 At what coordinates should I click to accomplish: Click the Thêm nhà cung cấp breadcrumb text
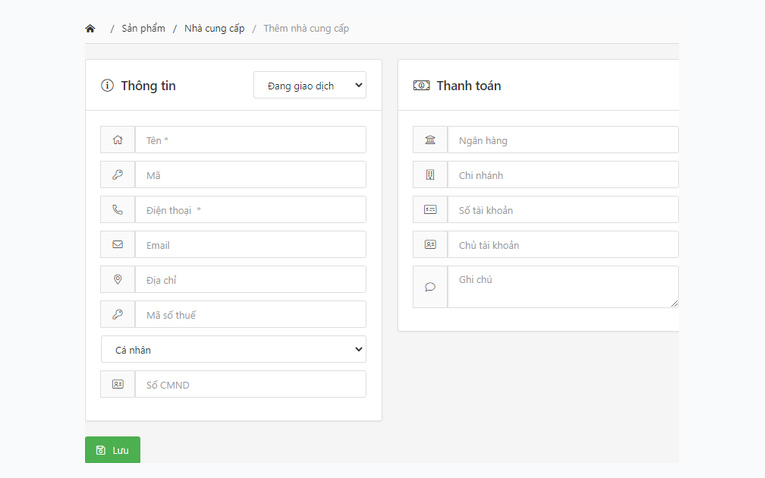(x=306, y=28)
